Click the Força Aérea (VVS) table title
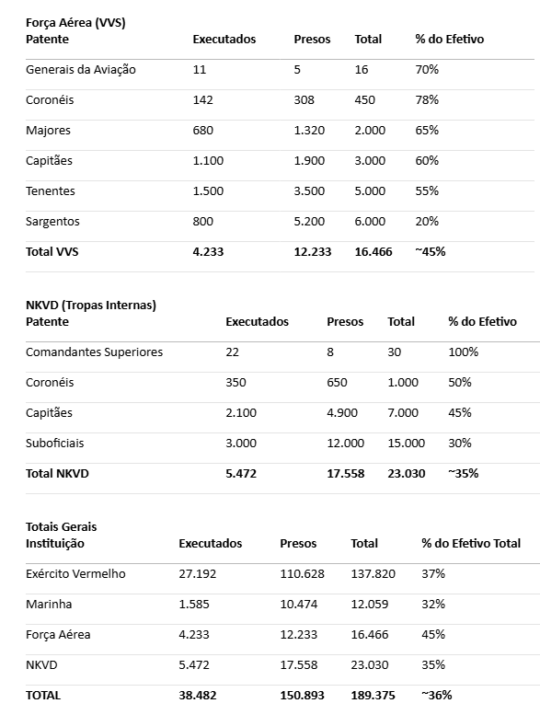 pos(75,23)
